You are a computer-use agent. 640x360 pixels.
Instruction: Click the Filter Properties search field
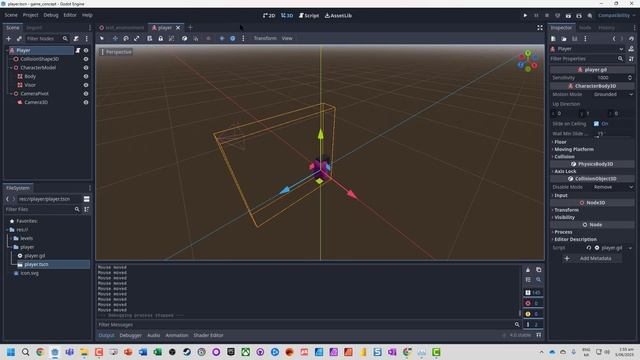[587, 59]
